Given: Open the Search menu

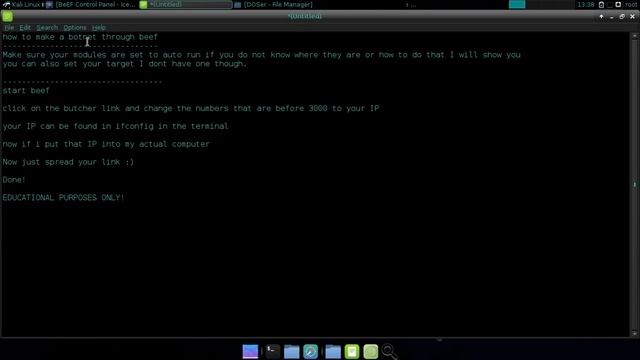Looking at the screenshot, I should (x=47, y=28).
